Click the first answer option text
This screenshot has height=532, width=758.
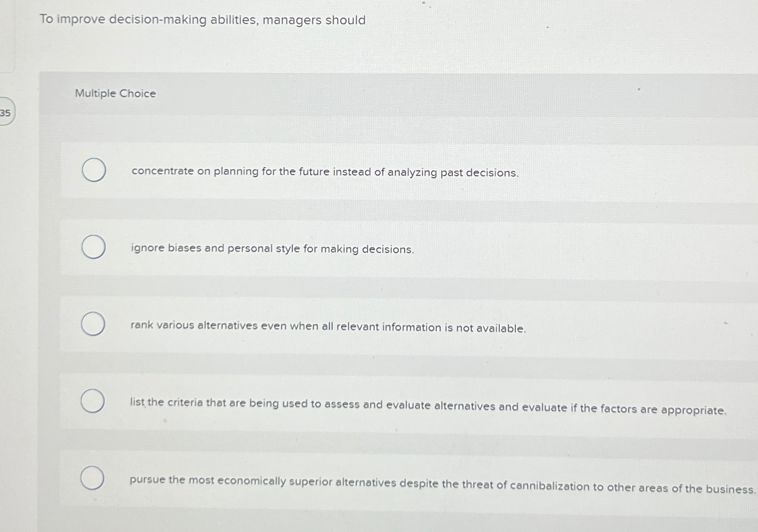(324, 172)
